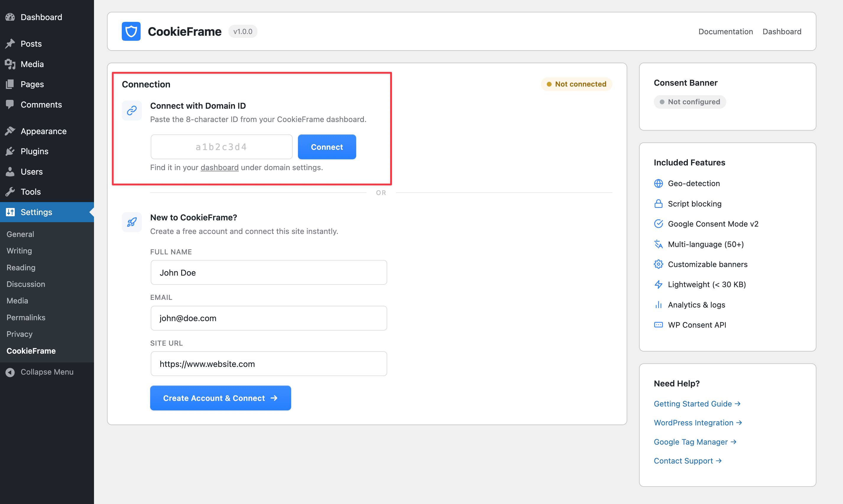
Task: Open Media settings submenu under Settings
Action: point(17,300)
